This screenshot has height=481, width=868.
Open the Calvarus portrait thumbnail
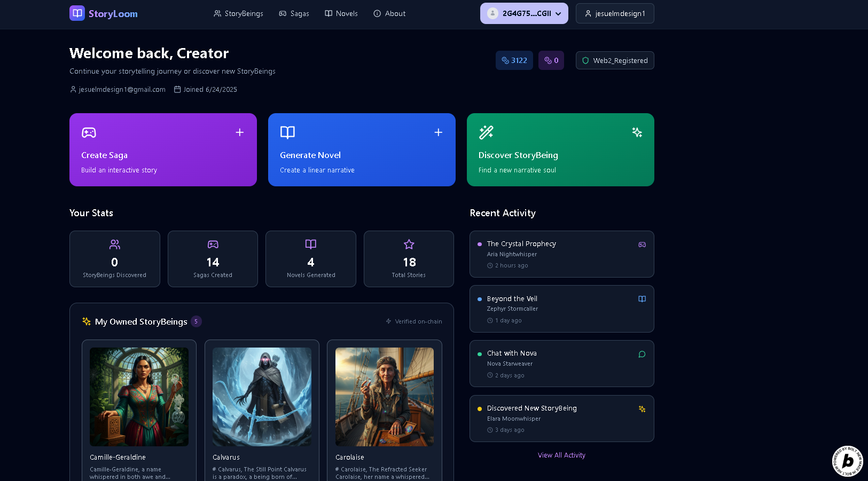(262, 397)
